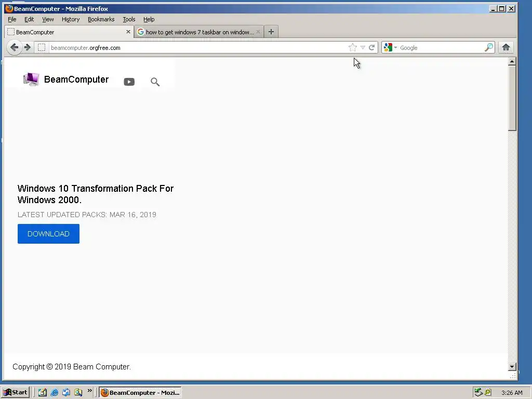
Task: Go to the Firefox home page icon
Action: [x=506, y=47]
